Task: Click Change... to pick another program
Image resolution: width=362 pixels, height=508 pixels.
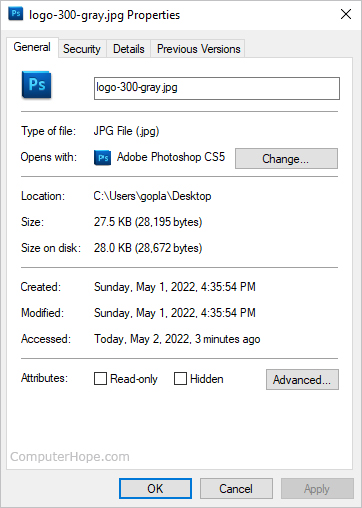Action: tap(286, 159)
